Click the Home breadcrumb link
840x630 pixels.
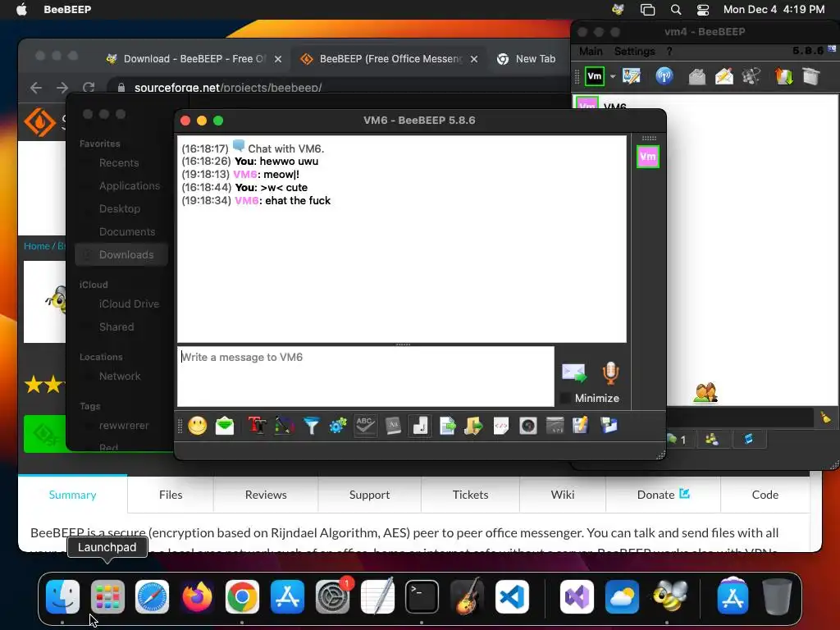[x=36, y=246]
